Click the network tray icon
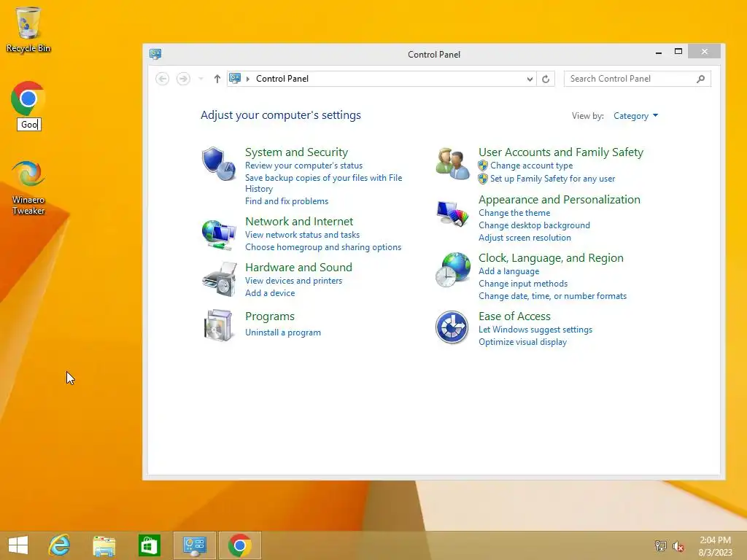Screen dimensions: 747x560 (660, 546)
